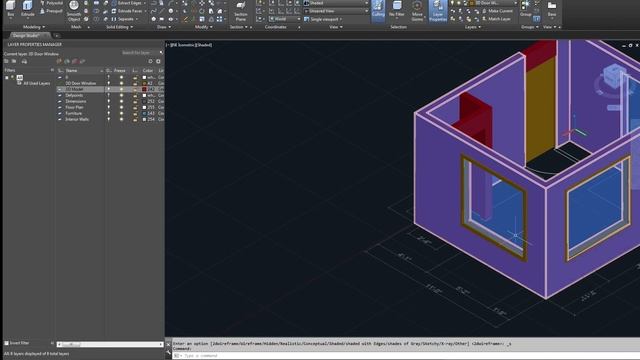Select the Floor Plan layer row
Image resolution: width=640 pixels, height=360 pixels.
(110, 107)
